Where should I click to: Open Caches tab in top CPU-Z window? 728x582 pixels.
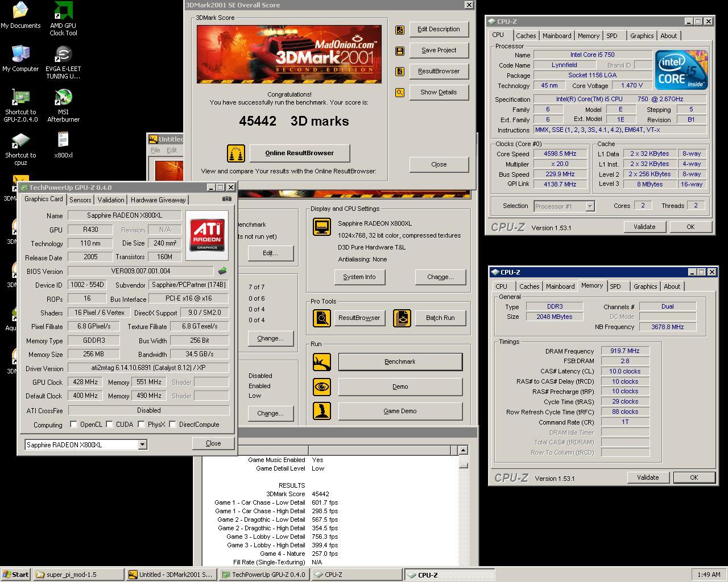(x=526, y=36)
